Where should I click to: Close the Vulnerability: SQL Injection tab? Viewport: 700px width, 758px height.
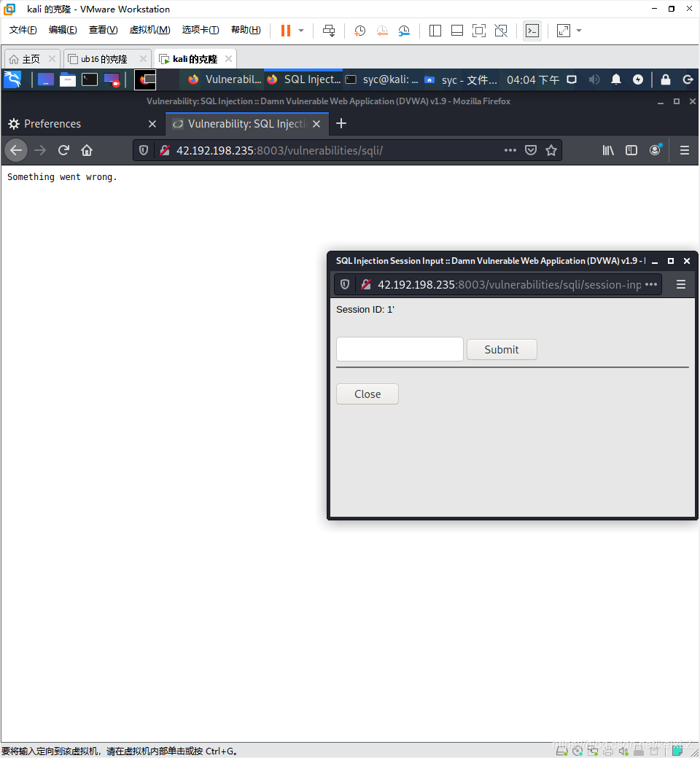[x=316, y=124]
